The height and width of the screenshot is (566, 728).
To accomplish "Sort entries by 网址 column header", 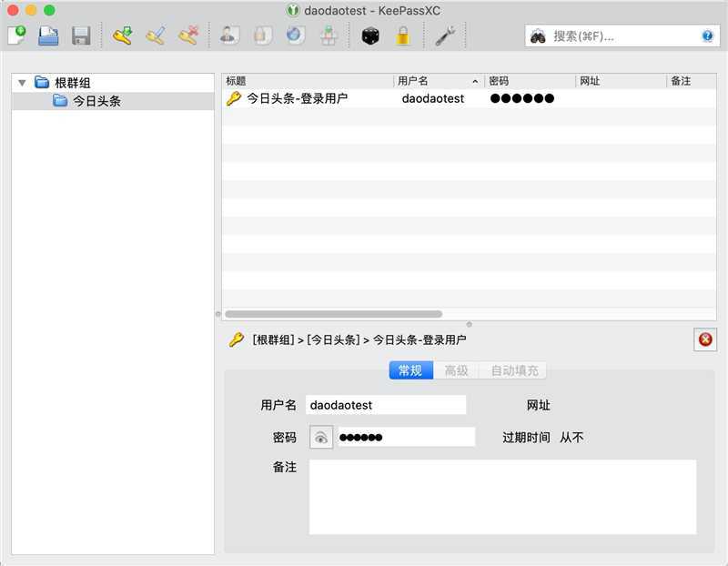I will [x=621, y=81].
